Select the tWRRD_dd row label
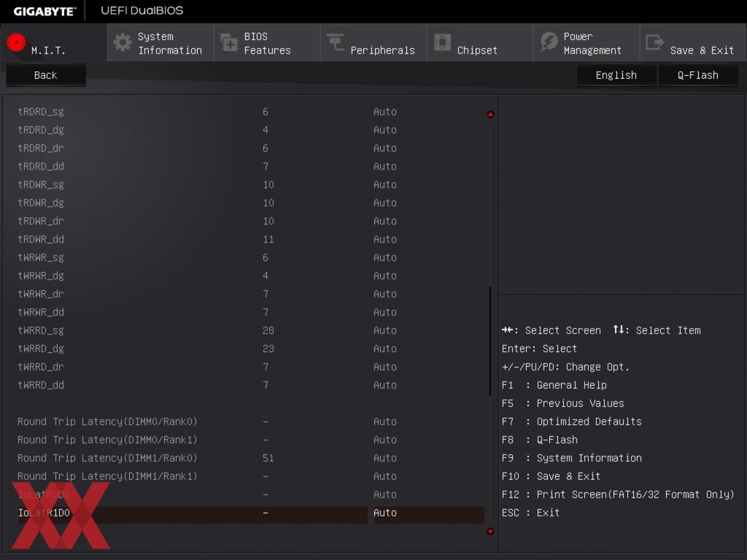 [x=41, y=385]
